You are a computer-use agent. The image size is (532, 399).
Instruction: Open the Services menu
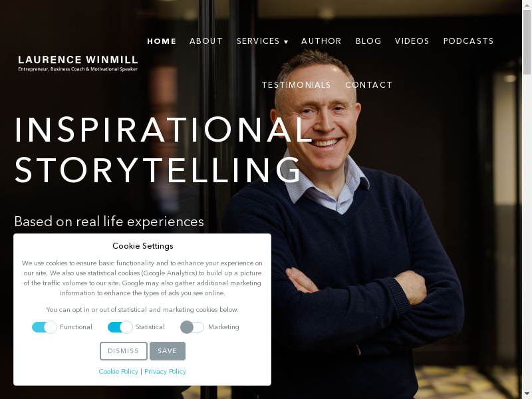[x=258, y=41]
